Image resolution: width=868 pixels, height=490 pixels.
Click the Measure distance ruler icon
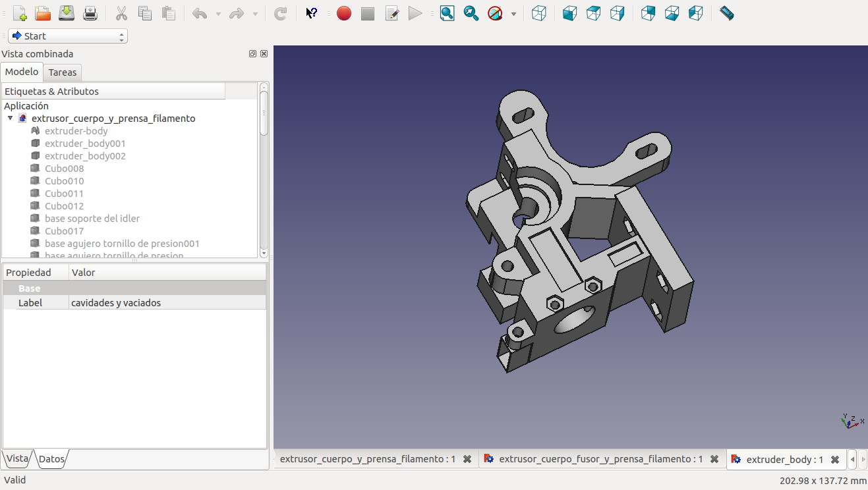[727, 13]
